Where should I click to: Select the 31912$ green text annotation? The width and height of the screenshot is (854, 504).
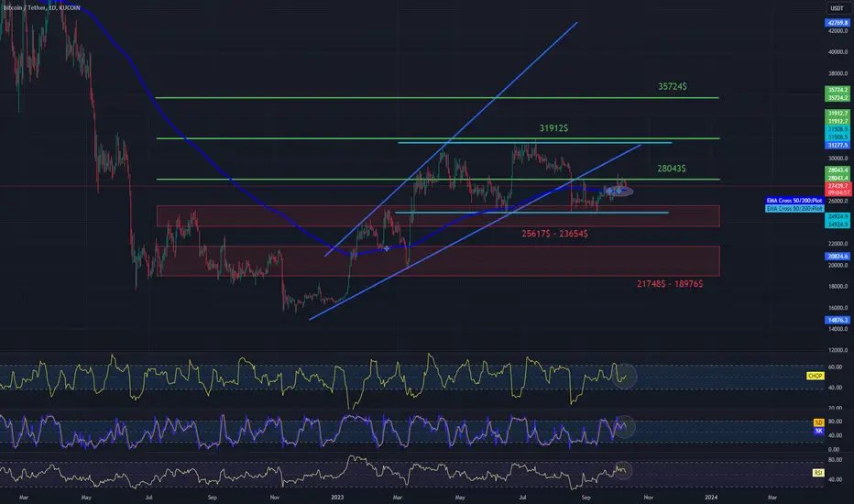[x=553, y=128]
